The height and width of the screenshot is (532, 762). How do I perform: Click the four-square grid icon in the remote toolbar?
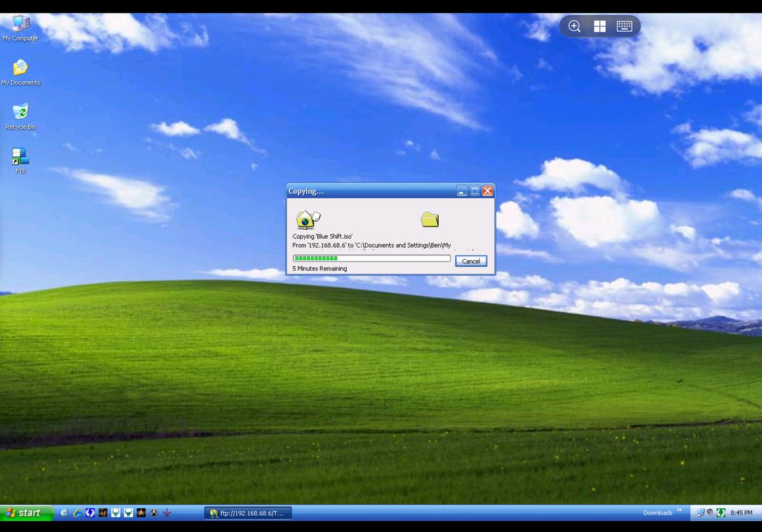pyautogui.click(x=599, y=26)
